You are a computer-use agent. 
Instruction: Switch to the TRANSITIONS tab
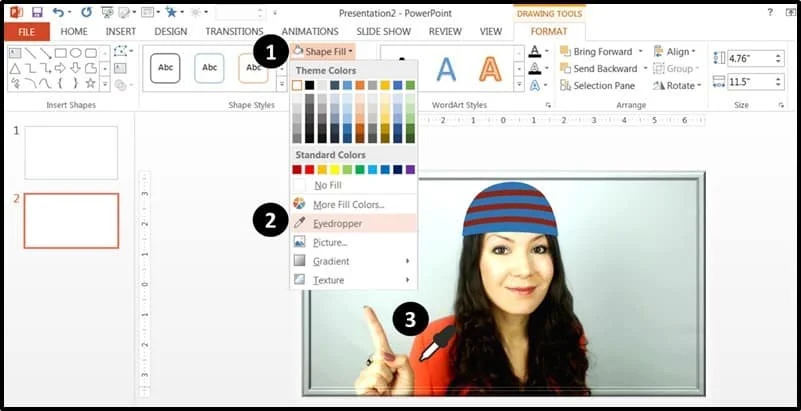[234, 32]
